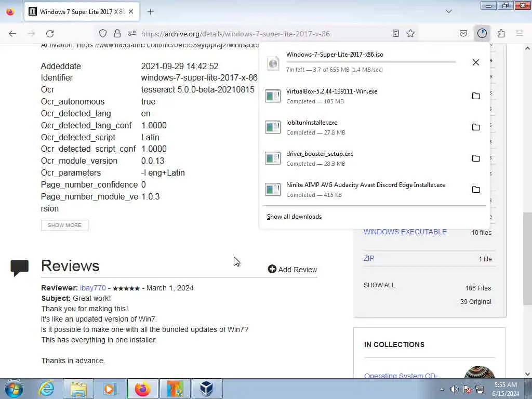The image size is (532, 399).
Task: Open the Windows Start menu
Action: click(14, 389)
